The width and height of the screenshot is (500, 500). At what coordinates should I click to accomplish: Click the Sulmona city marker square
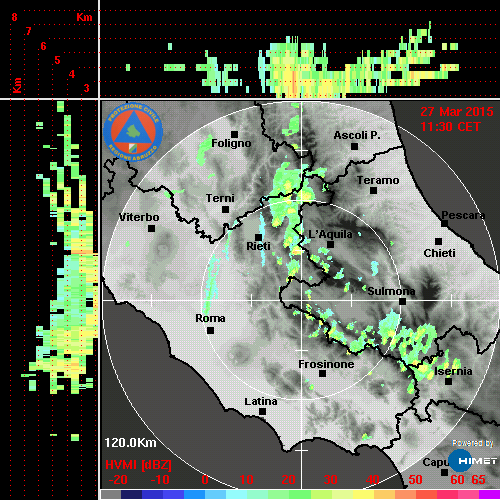(403, 302)
